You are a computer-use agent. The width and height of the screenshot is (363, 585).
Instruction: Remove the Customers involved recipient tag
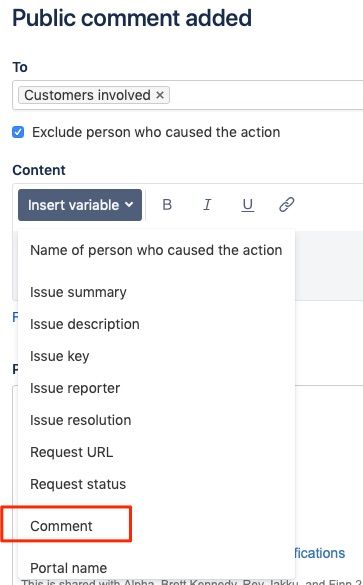(160, 95)
